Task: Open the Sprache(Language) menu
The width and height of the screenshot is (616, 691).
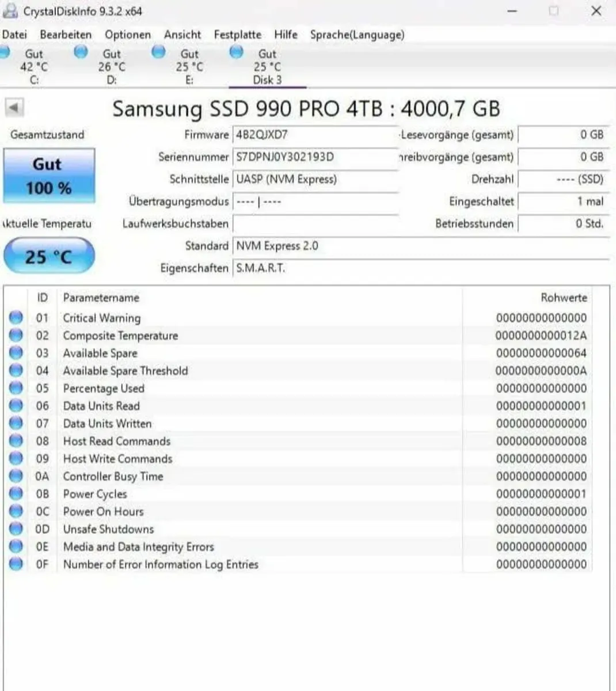Action: click(x=357, y=35)
